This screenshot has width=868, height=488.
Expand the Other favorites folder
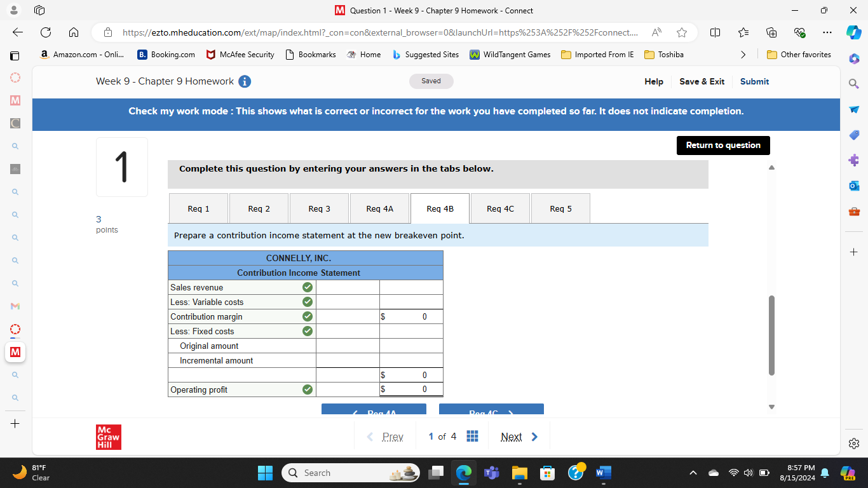pos(799,55)
